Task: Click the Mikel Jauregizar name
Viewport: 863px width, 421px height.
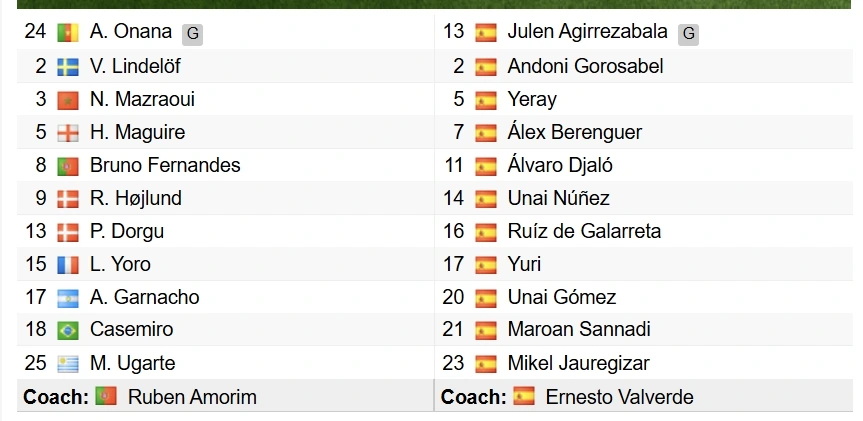Action: tap(578, 363)
